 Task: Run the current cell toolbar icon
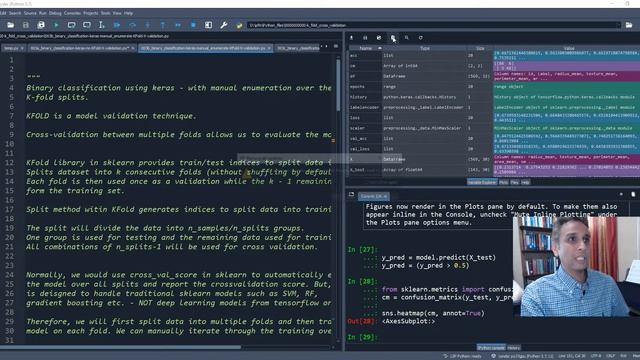point(71,25)
